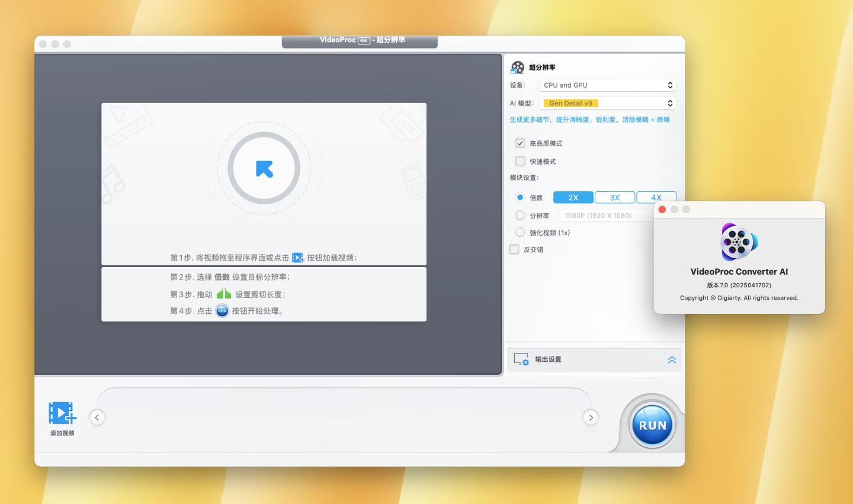Click the blue AI model description text
This screenshot has width=853, height=504.
589,120
